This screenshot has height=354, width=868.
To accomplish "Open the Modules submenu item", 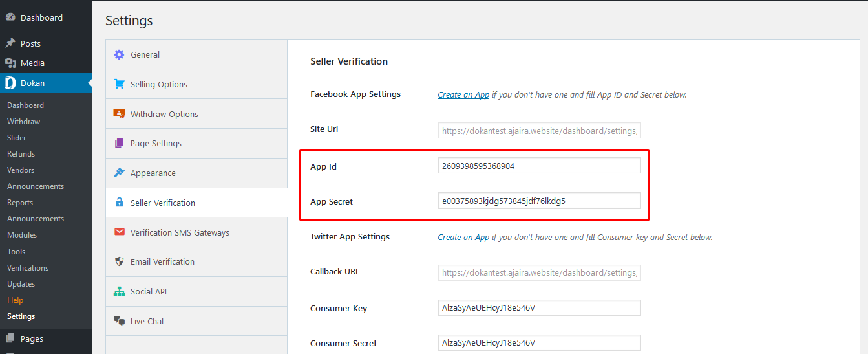I will [x=22, y=235].
